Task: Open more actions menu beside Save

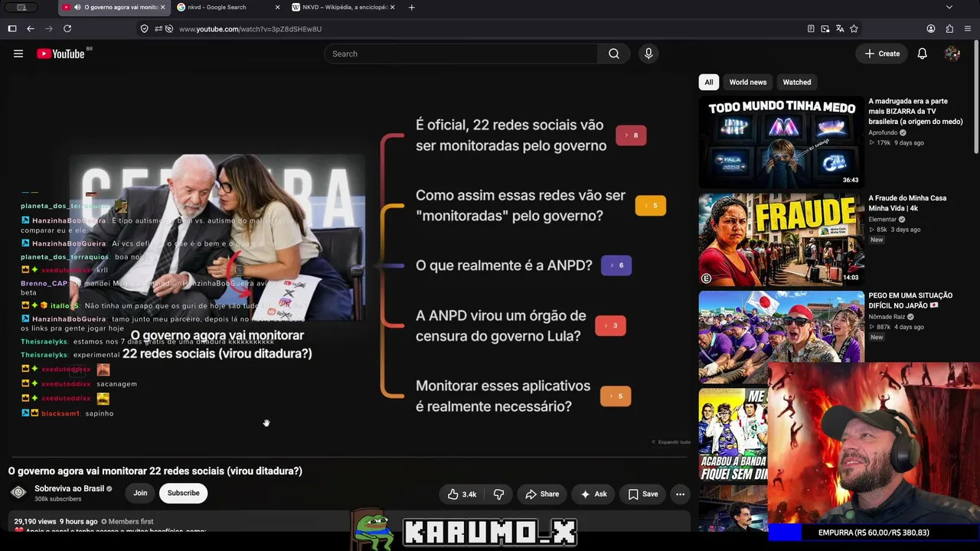Action: pos(680,494)
